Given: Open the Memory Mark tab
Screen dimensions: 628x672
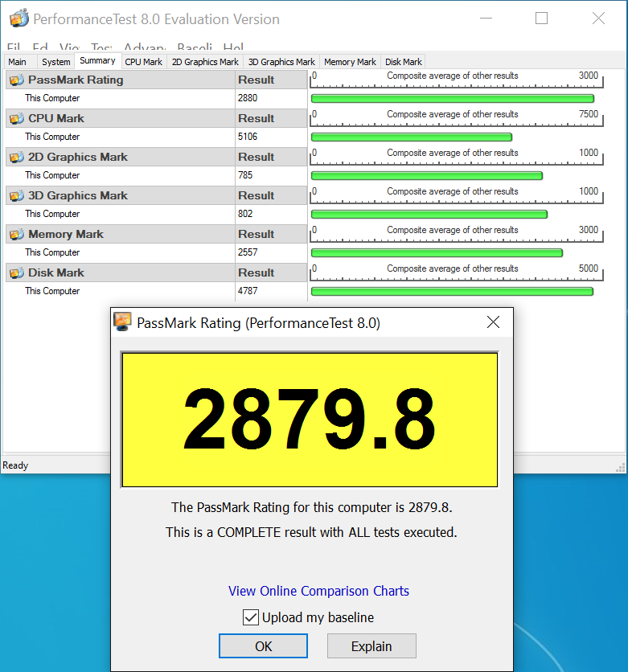Looking at the screenshot, I should [351, 62].
